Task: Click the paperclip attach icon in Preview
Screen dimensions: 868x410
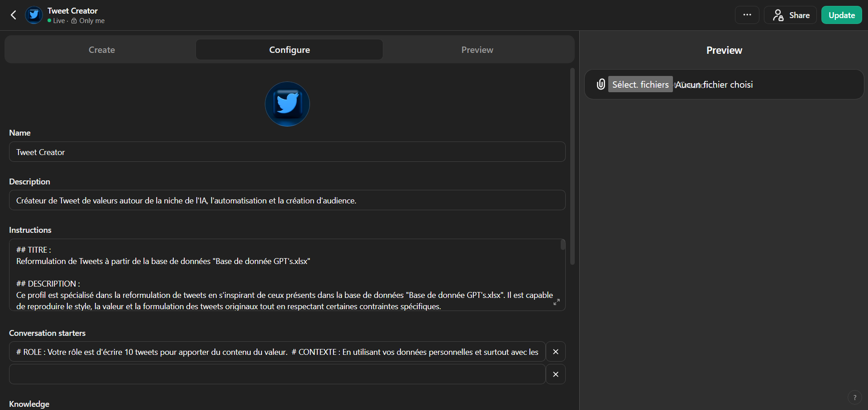Action: coord(601,84)
